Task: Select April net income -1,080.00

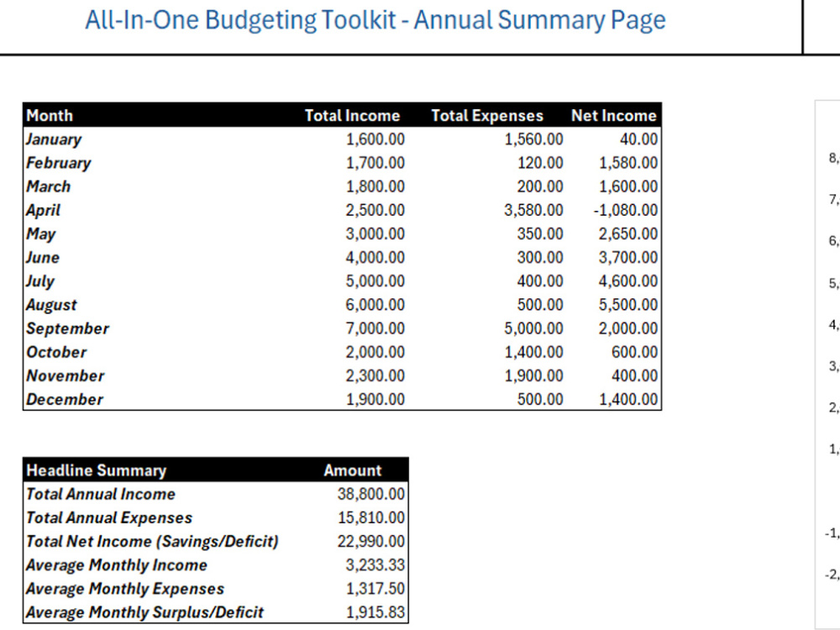Action: coord(626,210)
